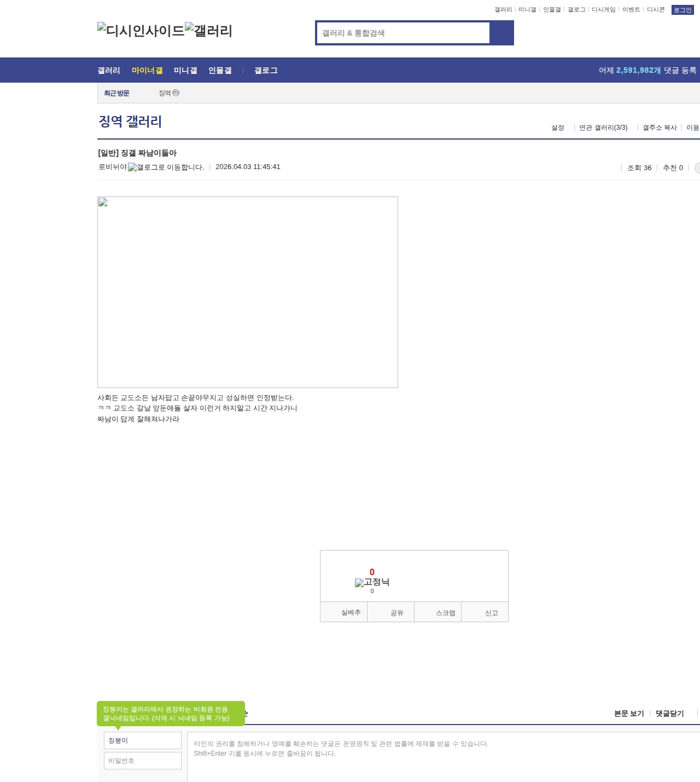Collapse comments with 댓글닫기
700x782 pixels.
click(669, 714)
